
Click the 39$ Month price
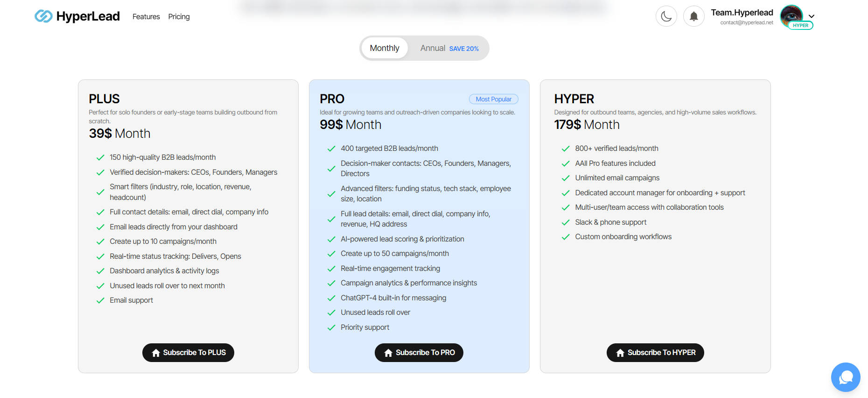119,134
